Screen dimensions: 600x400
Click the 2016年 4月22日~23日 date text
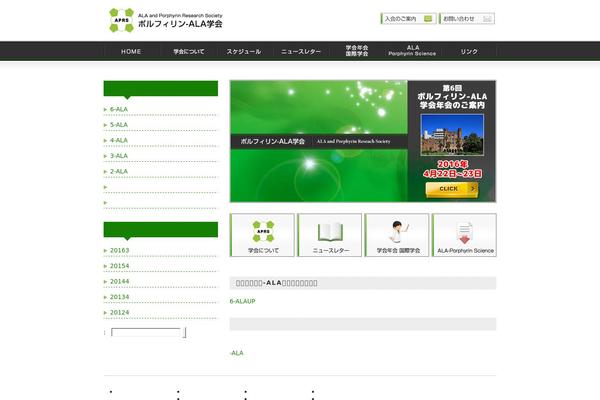point(452,169)
